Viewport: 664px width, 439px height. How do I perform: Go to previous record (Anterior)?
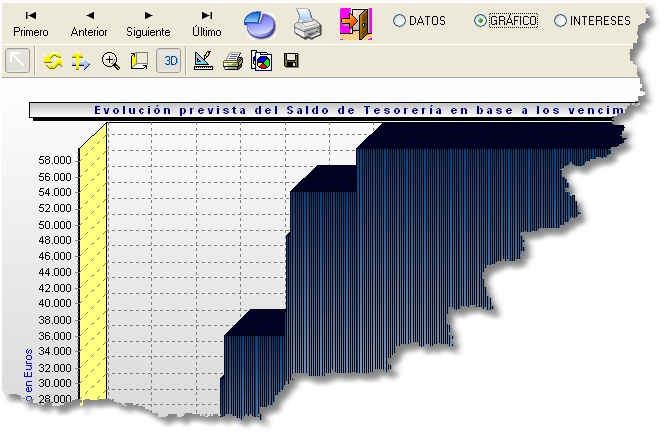89,25
